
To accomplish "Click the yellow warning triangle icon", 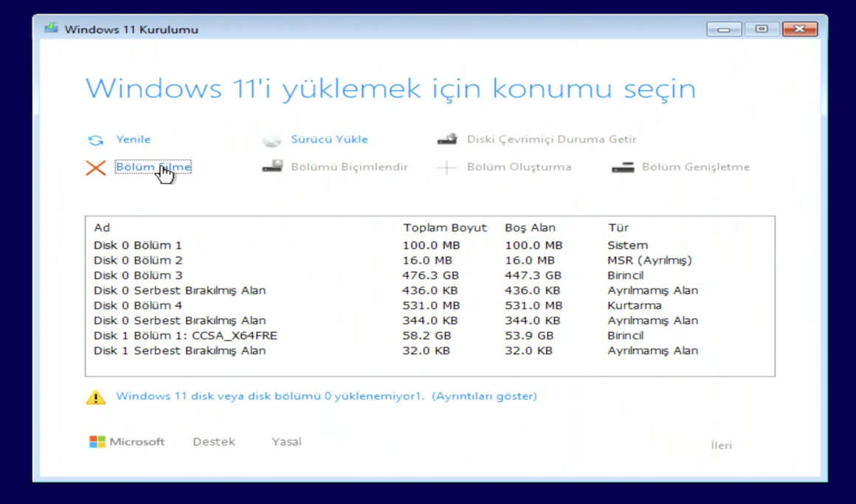I will (95, 397).
